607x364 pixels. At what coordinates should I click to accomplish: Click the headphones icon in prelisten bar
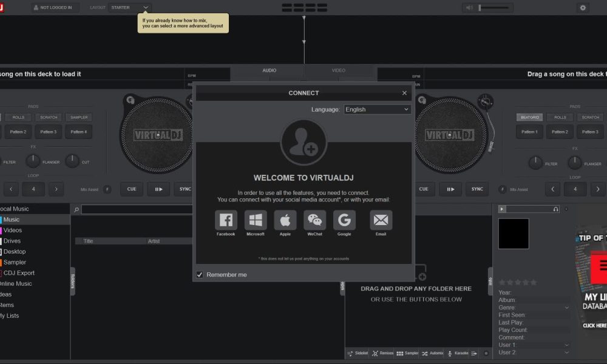pyautogui.click(x=555, y=209)
